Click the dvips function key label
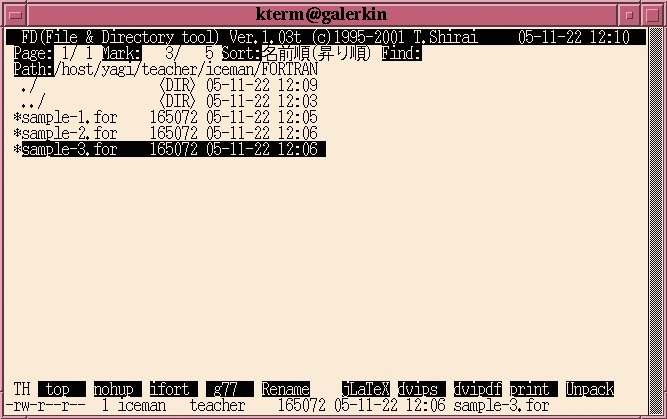 click(422, 389)
